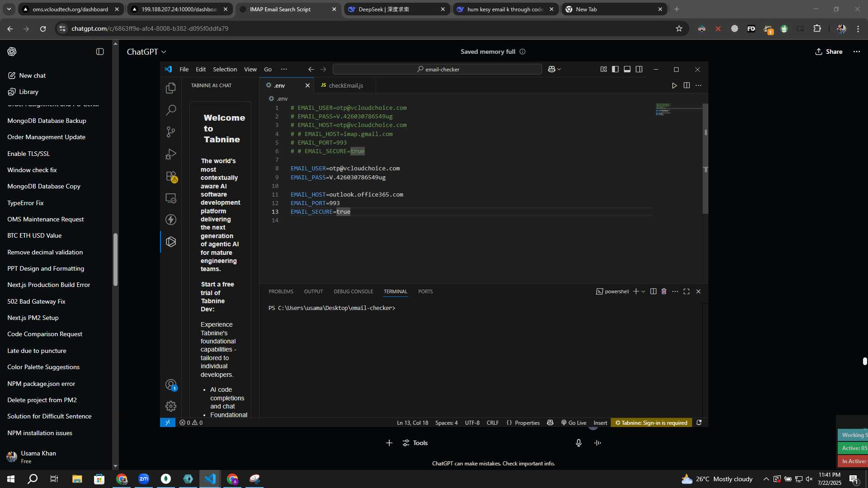Split the terminal panel
Image resolution: width=868 pixels, height=488 pixels.
point(653,291)
